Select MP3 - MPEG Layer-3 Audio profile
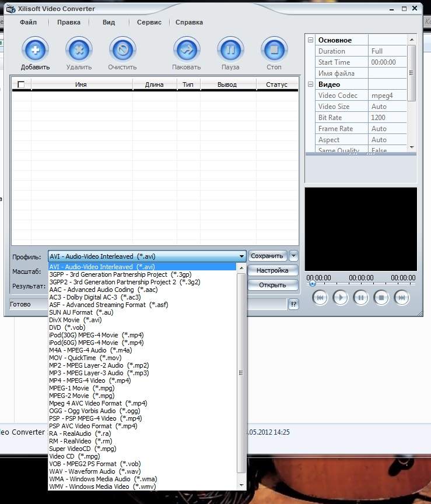Screen dimensions: 431x504 pos(142,373)
